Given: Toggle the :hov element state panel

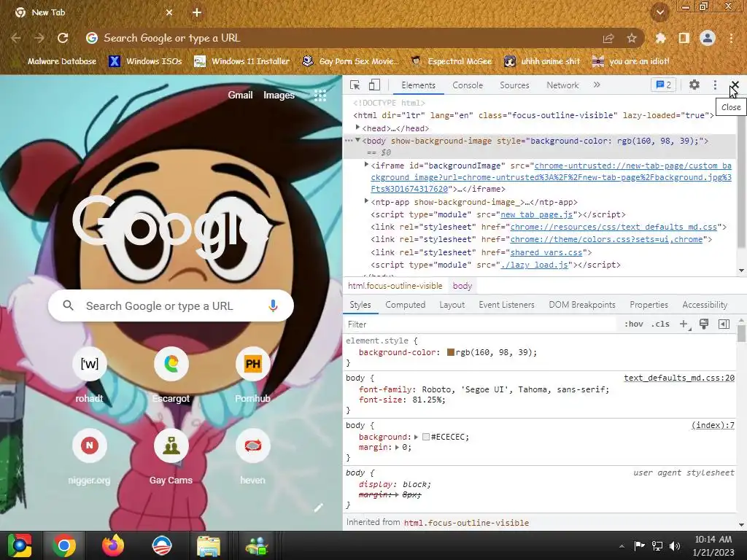Looking at the screenshot, I should [x=633, y=324].
